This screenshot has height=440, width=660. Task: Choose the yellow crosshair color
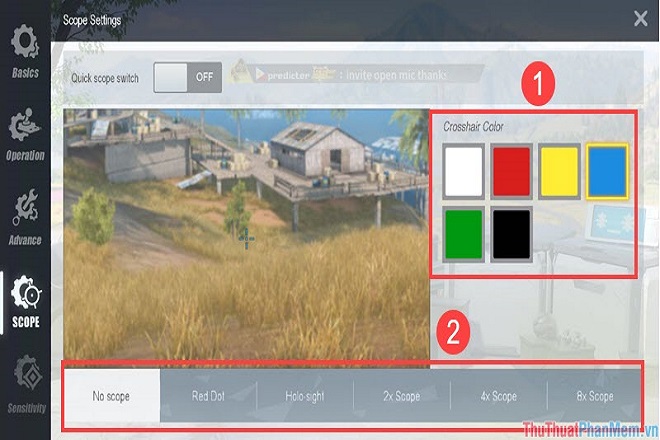click(559, 171)
